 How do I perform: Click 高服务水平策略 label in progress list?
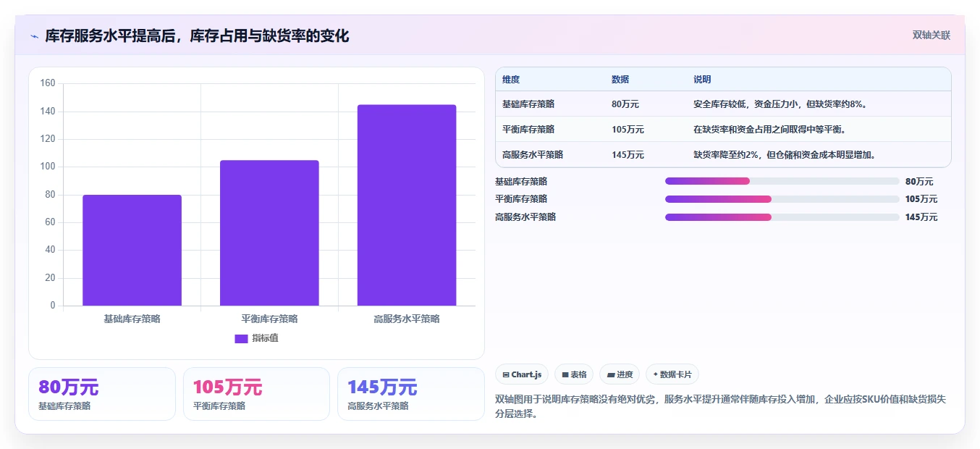525,217
